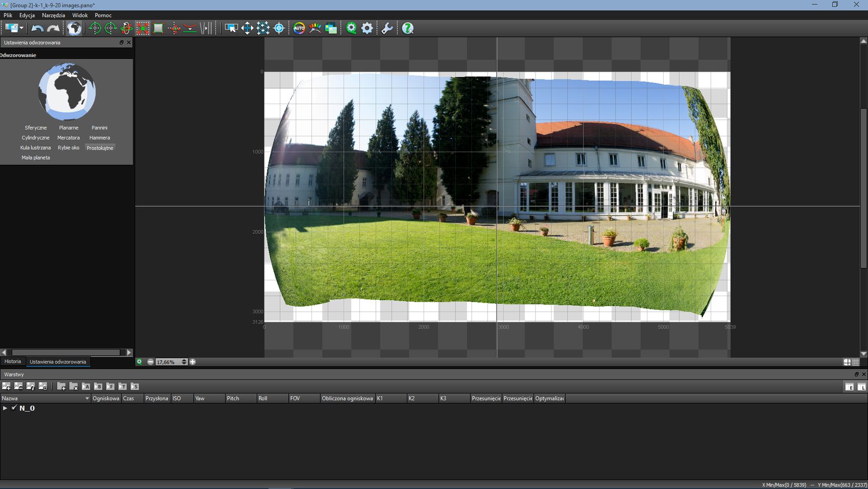This screenshot has width=868, height=489.
Task: Float the Ustawienia odwzorowania panel
Action: pos(122,42)
